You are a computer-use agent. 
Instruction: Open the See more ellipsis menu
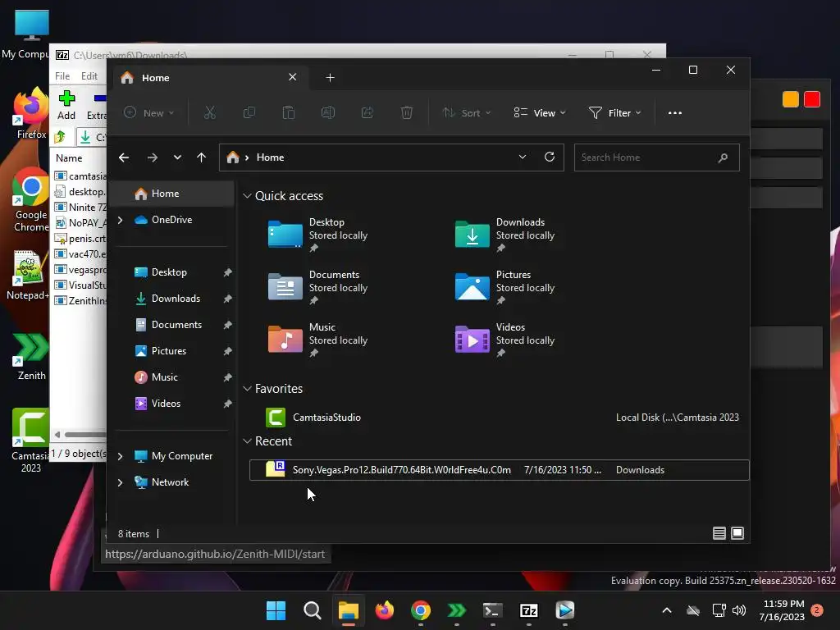pyautogui.click(x=675, y=113)
